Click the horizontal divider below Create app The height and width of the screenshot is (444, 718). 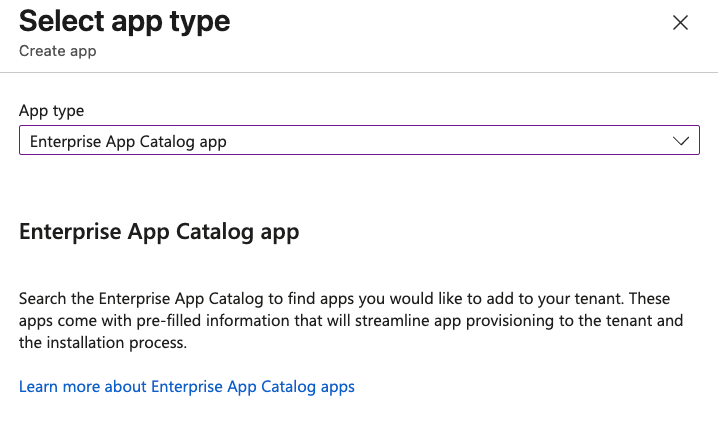[359, 72]
